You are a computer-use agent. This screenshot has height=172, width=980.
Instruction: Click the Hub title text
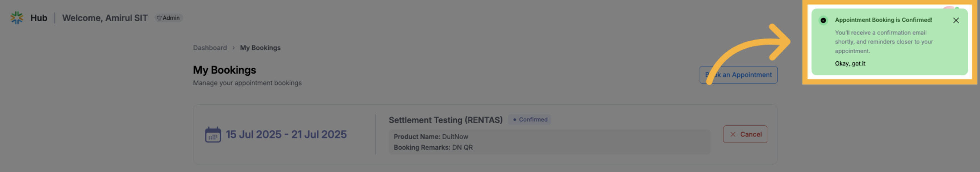coord(39,18)
